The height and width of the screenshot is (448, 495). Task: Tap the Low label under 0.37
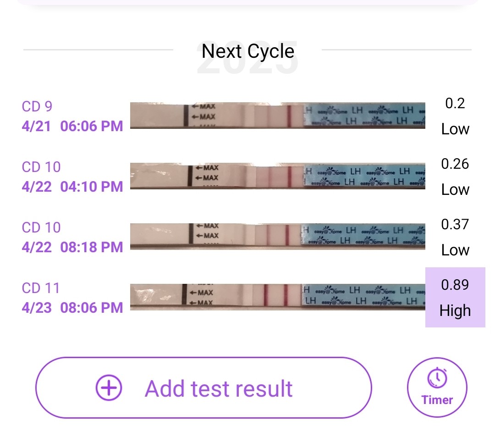click(x=455, y=250)
